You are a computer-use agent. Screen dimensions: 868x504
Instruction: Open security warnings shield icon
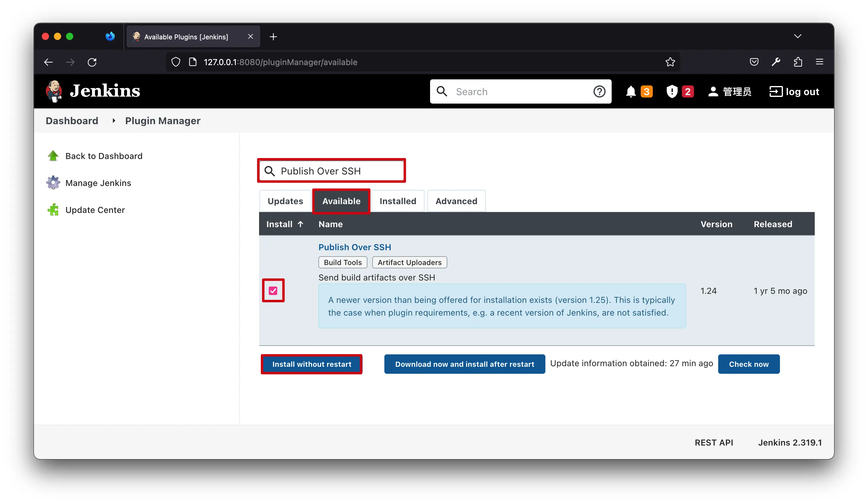click(x=672, y=92)
